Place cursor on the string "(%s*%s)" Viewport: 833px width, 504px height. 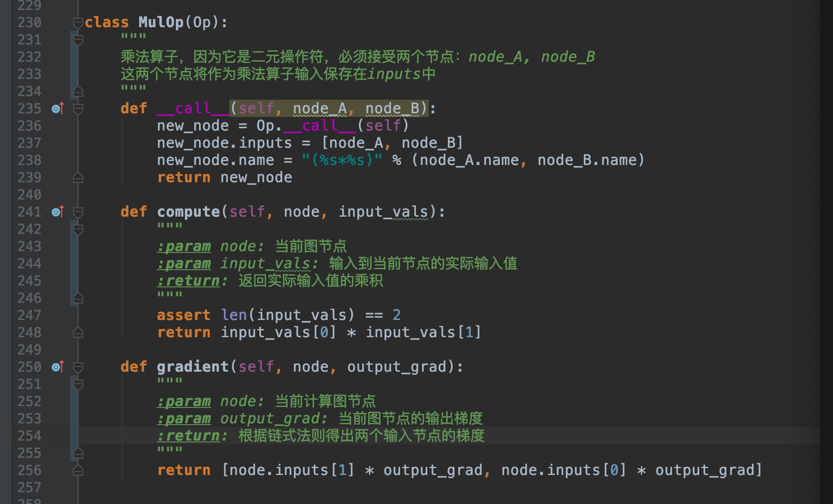pyautogui.click(x=340, y=160)
